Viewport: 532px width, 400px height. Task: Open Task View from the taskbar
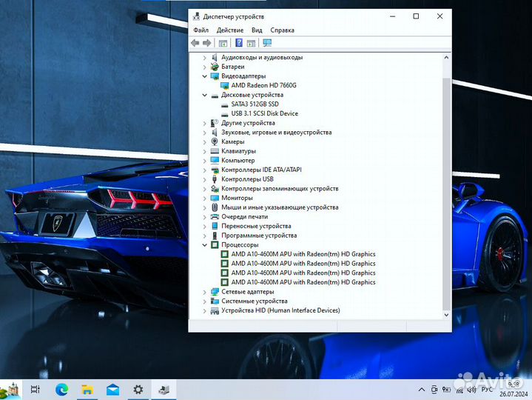tap(36, 390)
